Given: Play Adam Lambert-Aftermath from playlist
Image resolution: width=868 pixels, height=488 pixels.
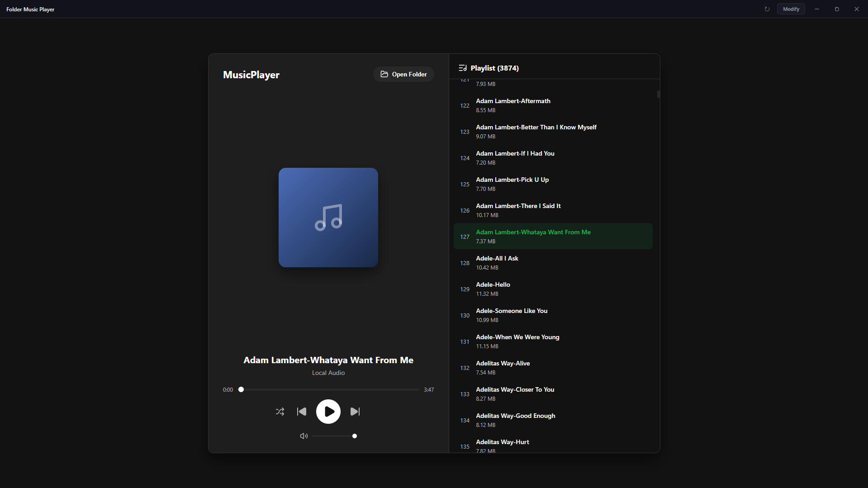Looking at the screenshot, I should pyautogui.click(x=553, y=105).
